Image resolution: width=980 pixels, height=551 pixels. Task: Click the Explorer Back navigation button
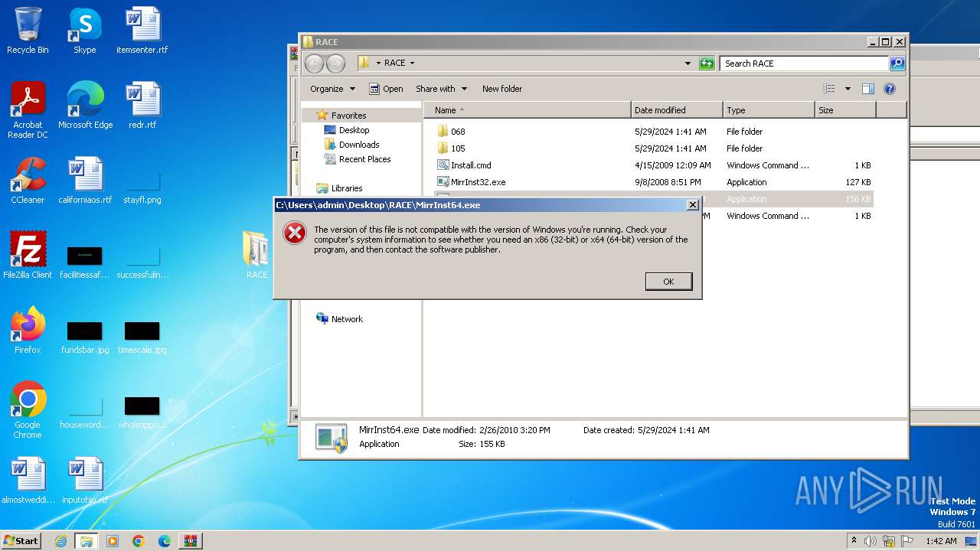pos(315,64)
